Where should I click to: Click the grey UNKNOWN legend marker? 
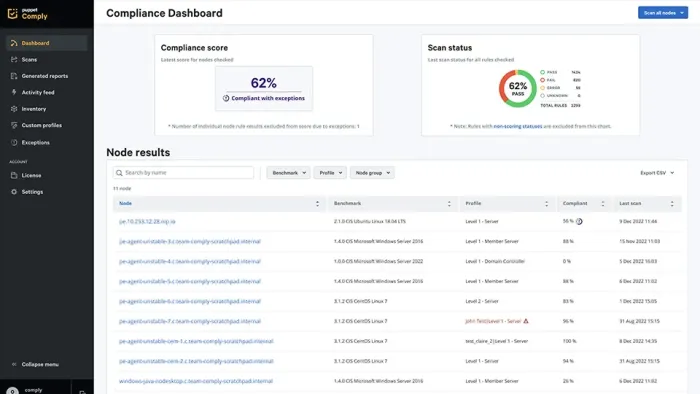542,95
